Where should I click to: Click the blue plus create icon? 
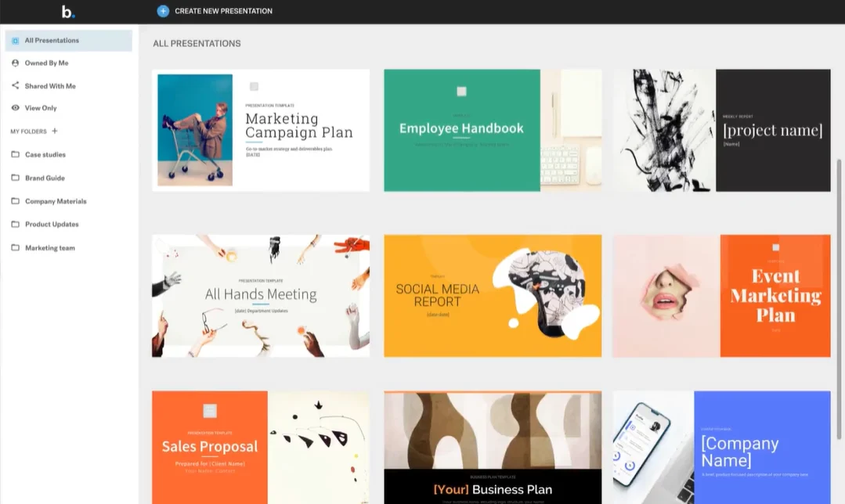click(163, 11)
